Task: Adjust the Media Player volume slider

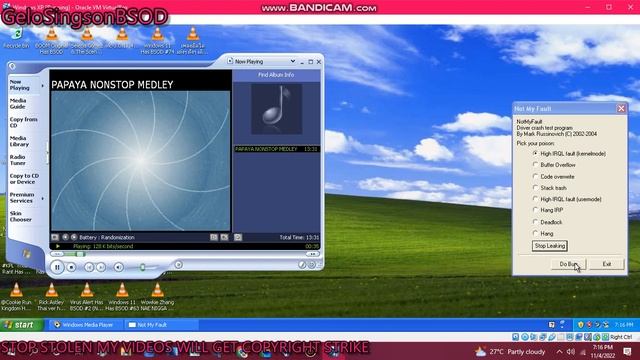Action: pos(142,267)
